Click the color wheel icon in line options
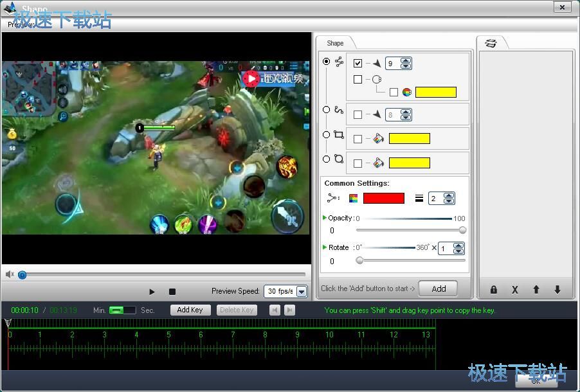The width and height of the screenshot is (580, 392). [x=407, y=92]
